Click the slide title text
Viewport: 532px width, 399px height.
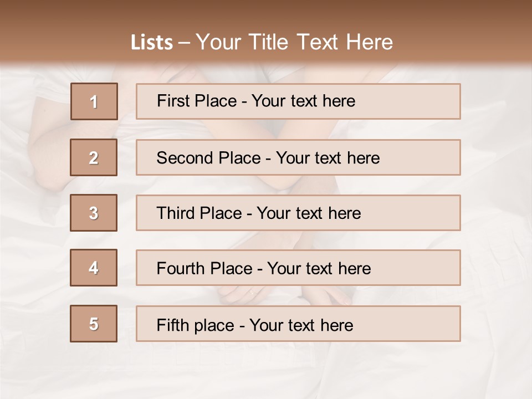tap(262, 42)
